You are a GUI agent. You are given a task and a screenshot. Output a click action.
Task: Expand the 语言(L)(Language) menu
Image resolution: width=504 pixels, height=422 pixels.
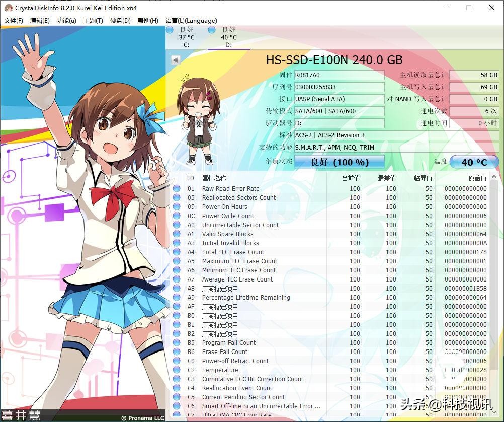191,21
